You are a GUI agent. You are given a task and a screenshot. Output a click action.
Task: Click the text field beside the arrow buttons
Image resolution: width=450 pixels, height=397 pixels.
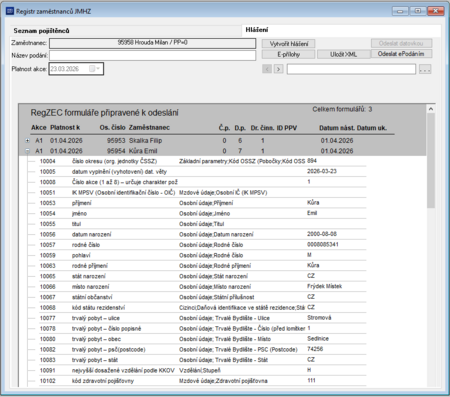point(351,69)
